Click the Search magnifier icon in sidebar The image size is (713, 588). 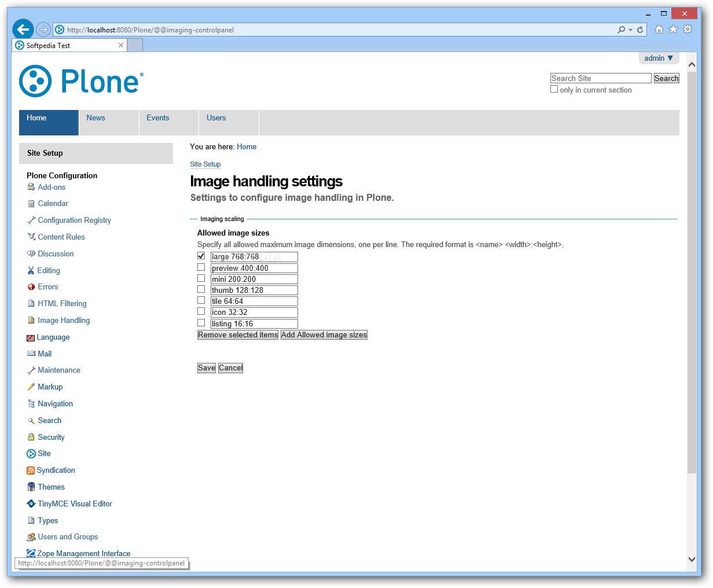(31, 421)
